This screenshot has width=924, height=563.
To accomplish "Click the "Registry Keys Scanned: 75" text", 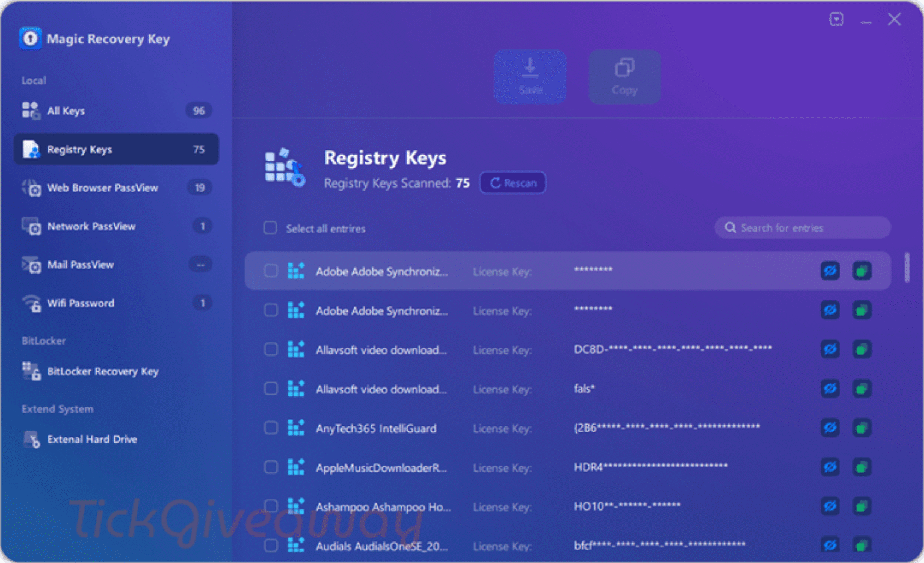I will 397,183.
